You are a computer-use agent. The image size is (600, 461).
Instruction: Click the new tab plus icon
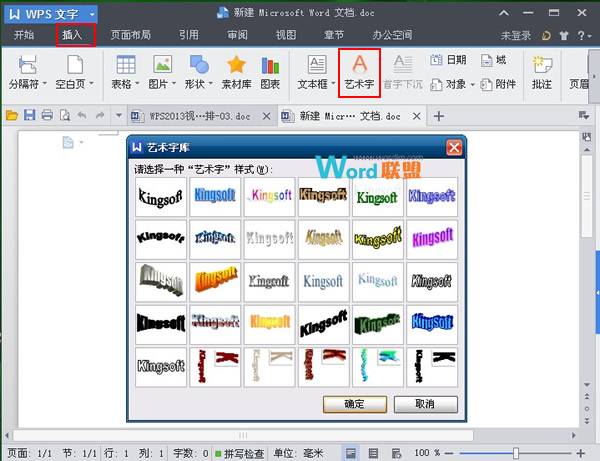tap(439, 116)
